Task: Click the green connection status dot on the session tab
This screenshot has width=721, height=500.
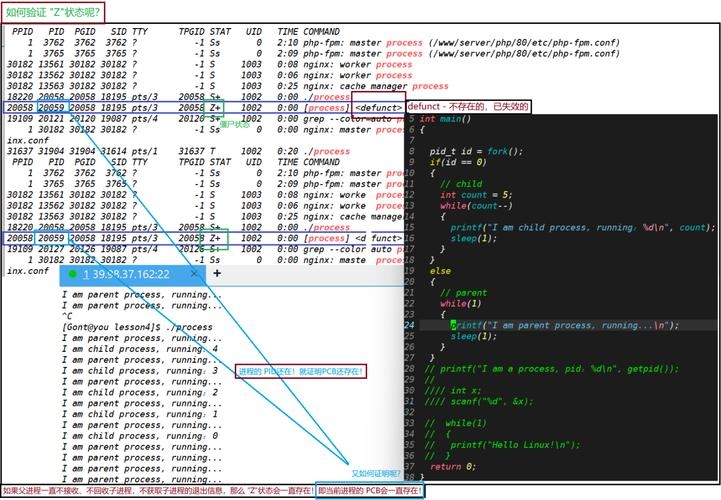Action: point(73,274)
